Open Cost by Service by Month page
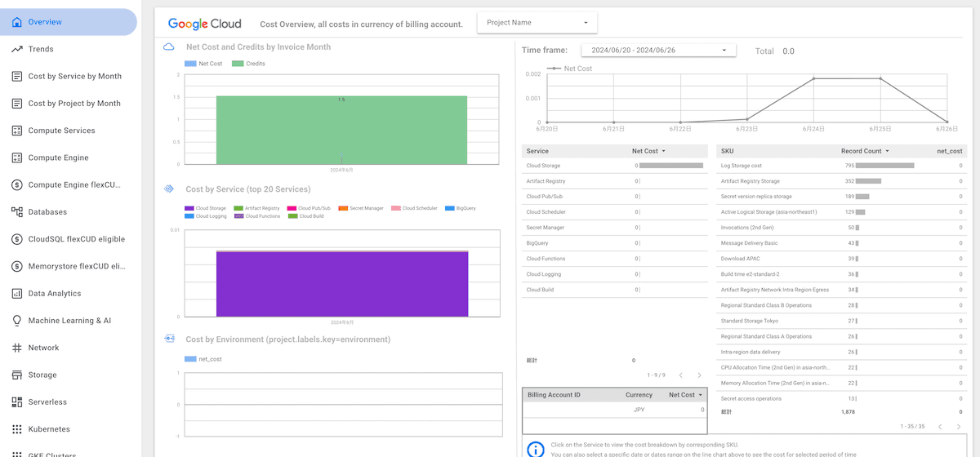980x457 pixels. click(74, 77)
